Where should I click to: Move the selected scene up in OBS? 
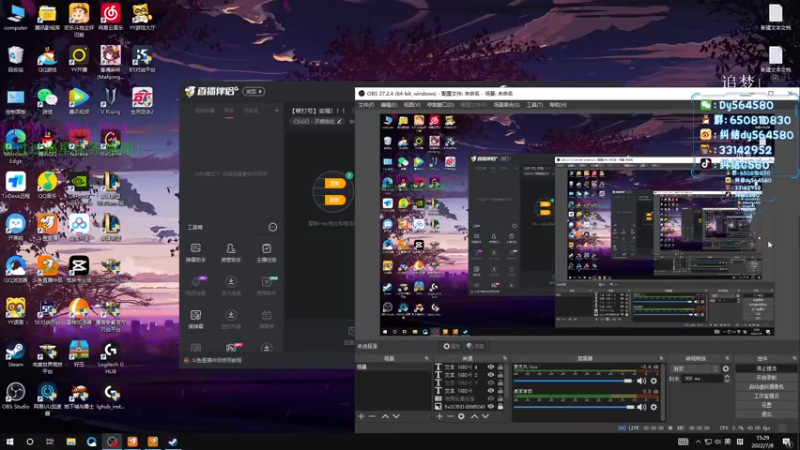(385, 416)
